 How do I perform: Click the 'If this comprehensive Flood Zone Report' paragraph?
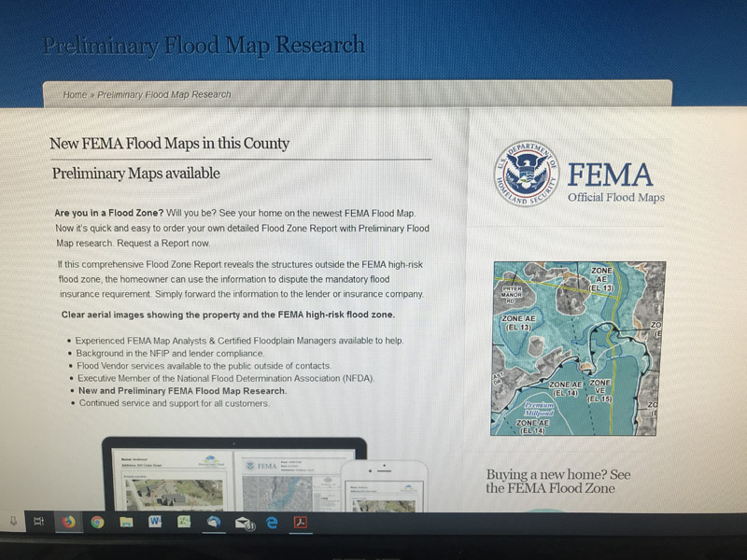tap(241, 279)
